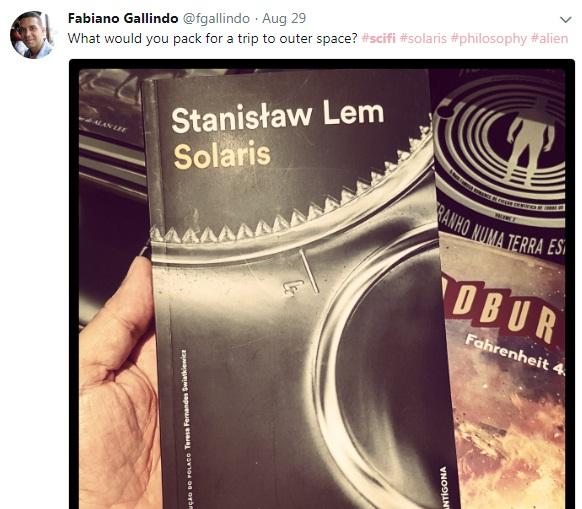Image resolution: width=582 pixels, height=509 pixels.
Task: Click the tweet text about outer space
Action: (212, 39)
